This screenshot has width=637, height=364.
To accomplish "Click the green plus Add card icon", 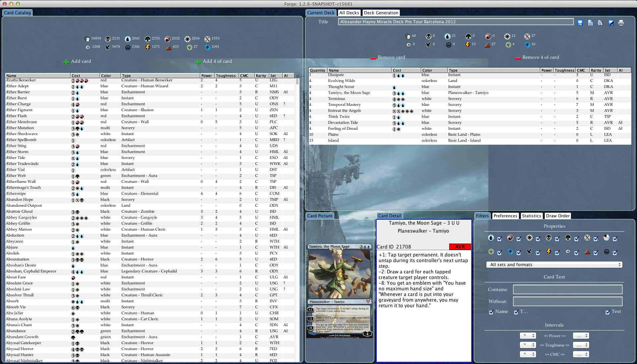I will coord(66,62).
